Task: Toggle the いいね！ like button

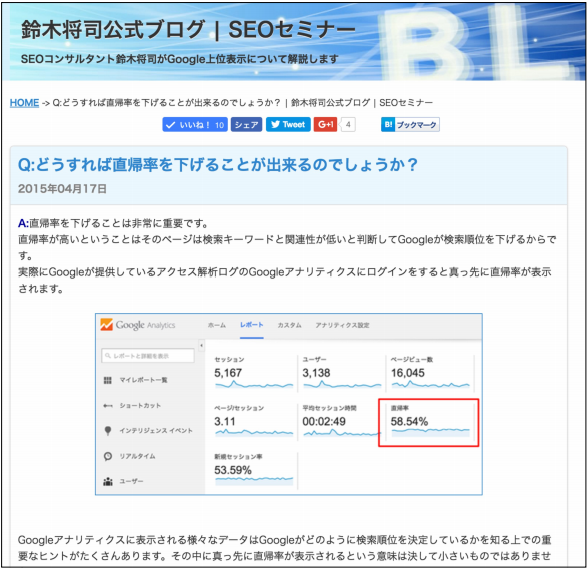Action: [x=194, y=125]
